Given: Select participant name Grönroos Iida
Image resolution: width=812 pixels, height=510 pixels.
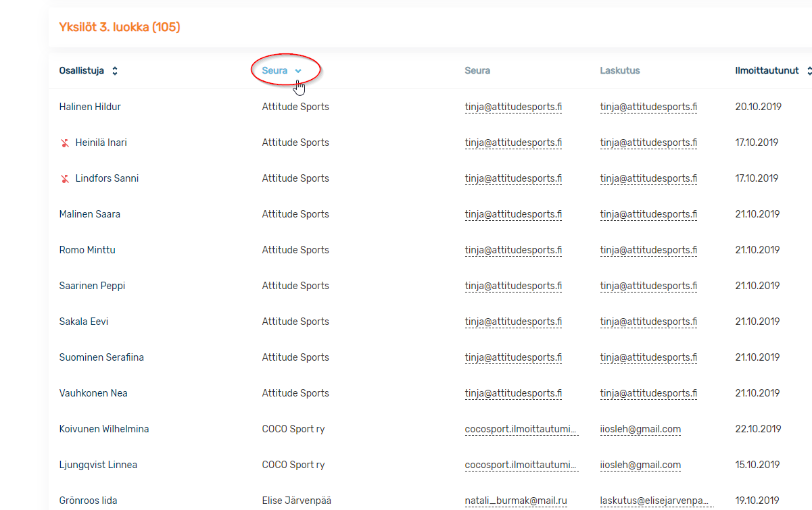Looking at the screenshot, I should click(87, 501).
